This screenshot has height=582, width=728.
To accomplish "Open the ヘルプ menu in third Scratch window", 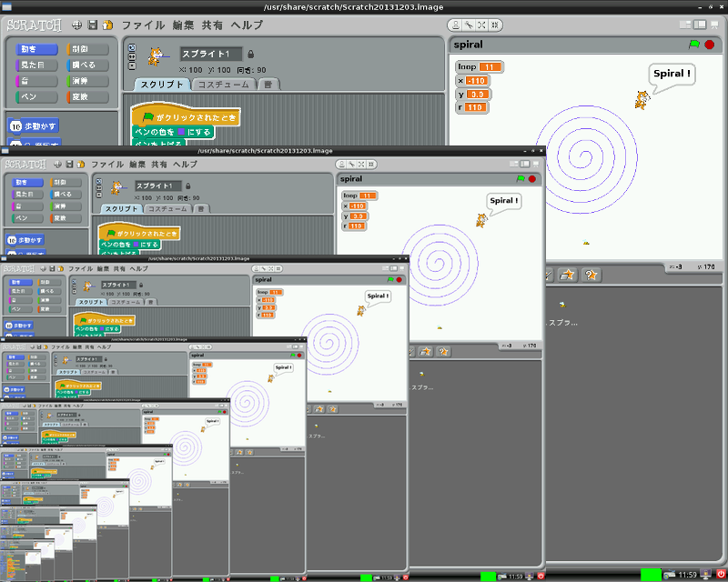I will [x=139, y=269].
